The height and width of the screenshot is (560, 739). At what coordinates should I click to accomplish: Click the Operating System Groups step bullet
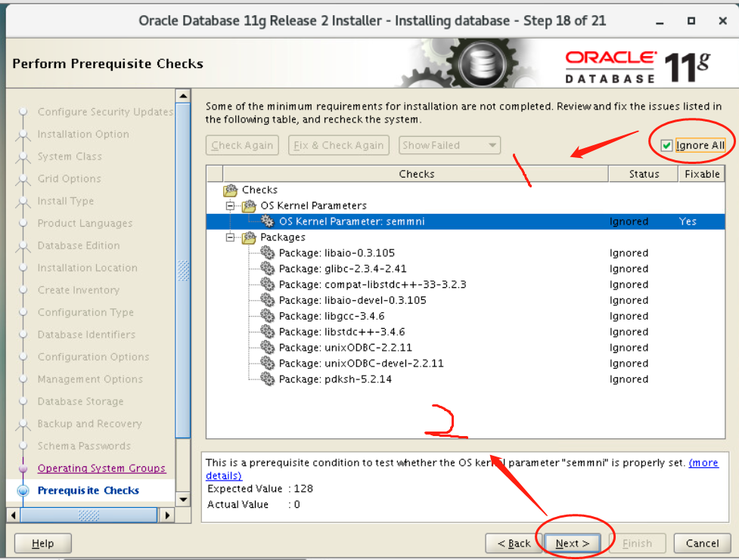23,468
